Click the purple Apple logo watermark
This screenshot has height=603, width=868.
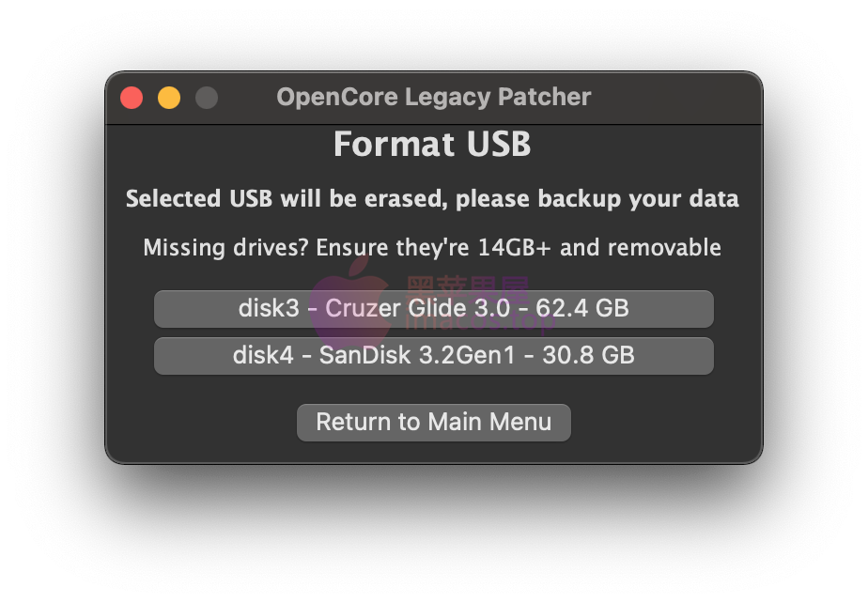349,301
